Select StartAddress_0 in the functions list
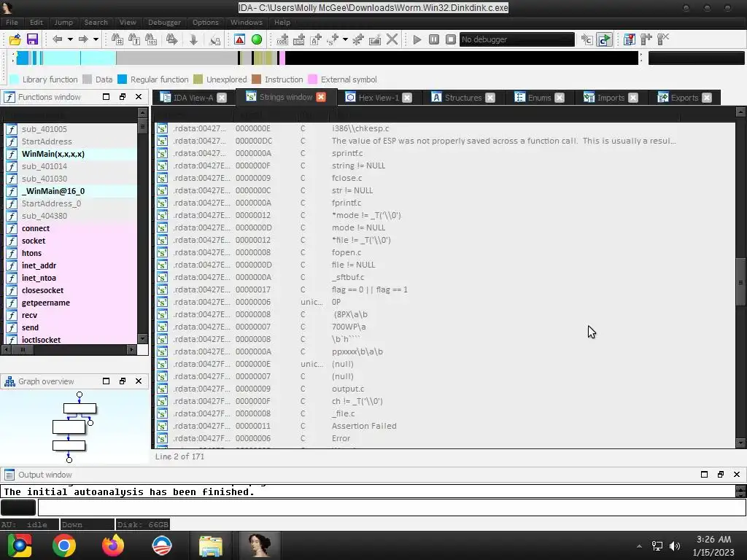 [x=71, y=203]
